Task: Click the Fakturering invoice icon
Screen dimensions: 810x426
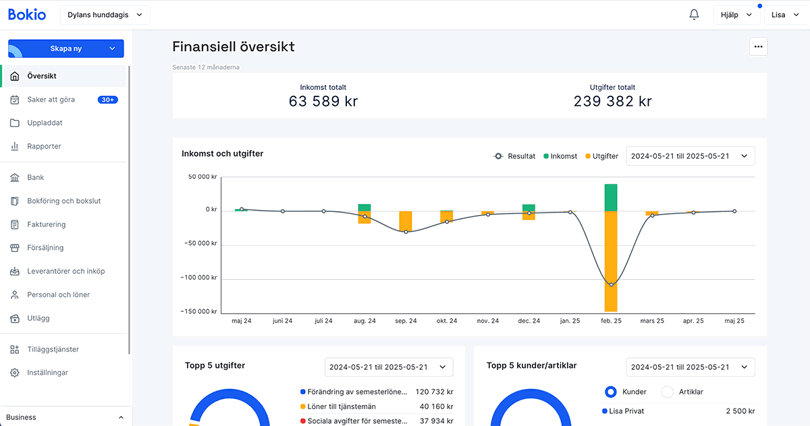Action: pyautogui.click(x=15, y=224)
